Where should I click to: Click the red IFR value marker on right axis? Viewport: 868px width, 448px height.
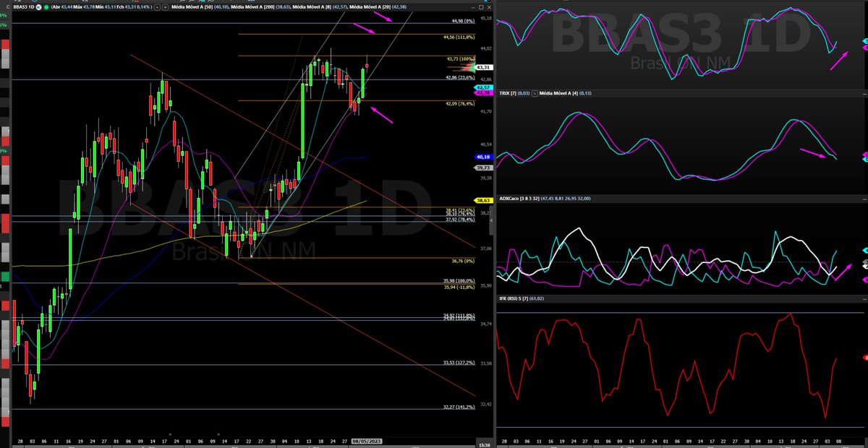coord(865,358)
